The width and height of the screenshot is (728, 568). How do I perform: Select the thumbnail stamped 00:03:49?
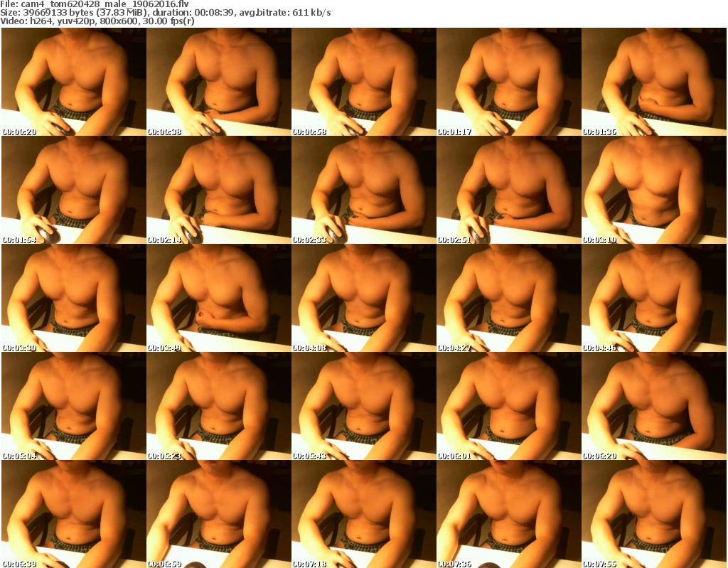pos(219,298)
